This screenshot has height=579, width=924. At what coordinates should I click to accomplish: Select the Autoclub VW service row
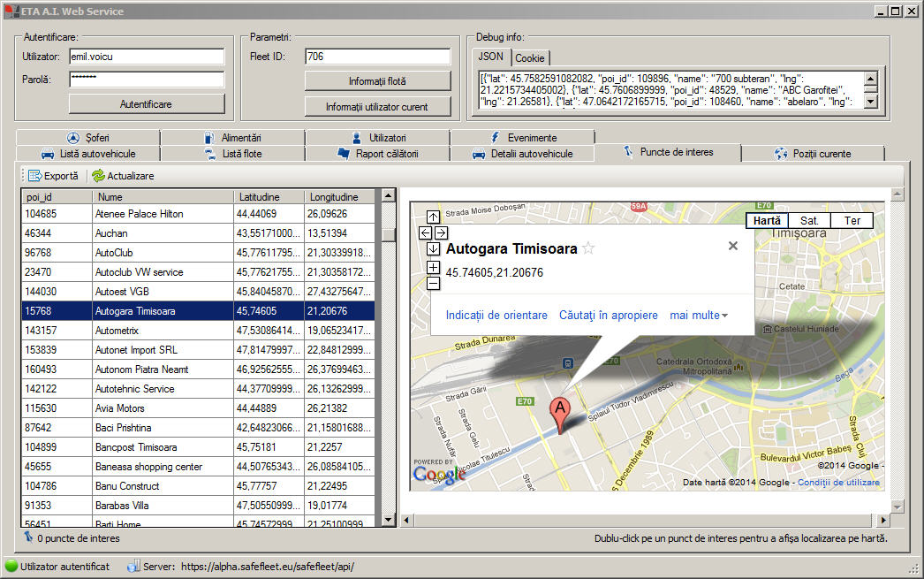tap(198, 271)
